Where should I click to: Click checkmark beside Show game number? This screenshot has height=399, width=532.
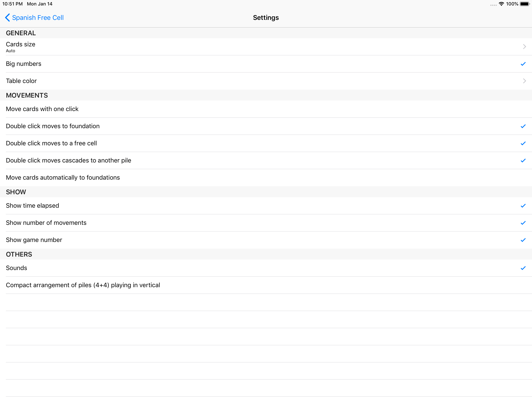[x=523, y=240]
